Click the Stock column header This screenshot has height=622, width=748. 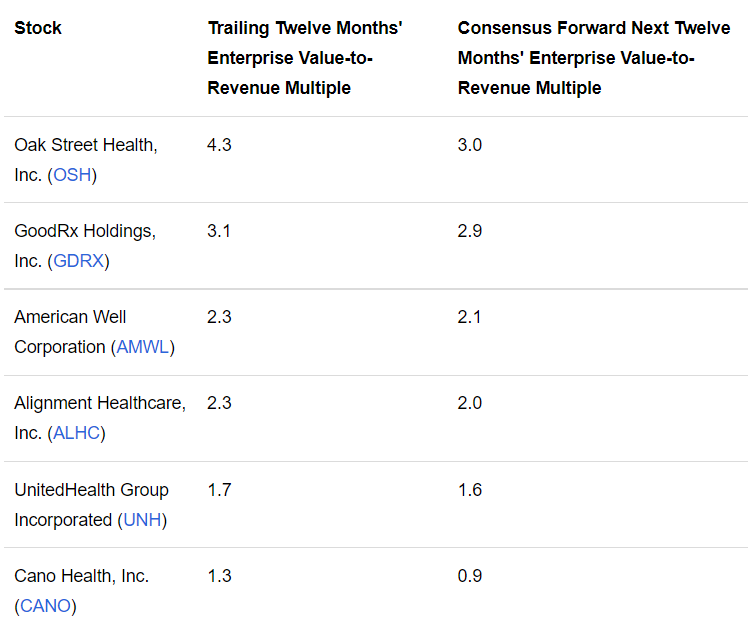click(x=38, y=28)
